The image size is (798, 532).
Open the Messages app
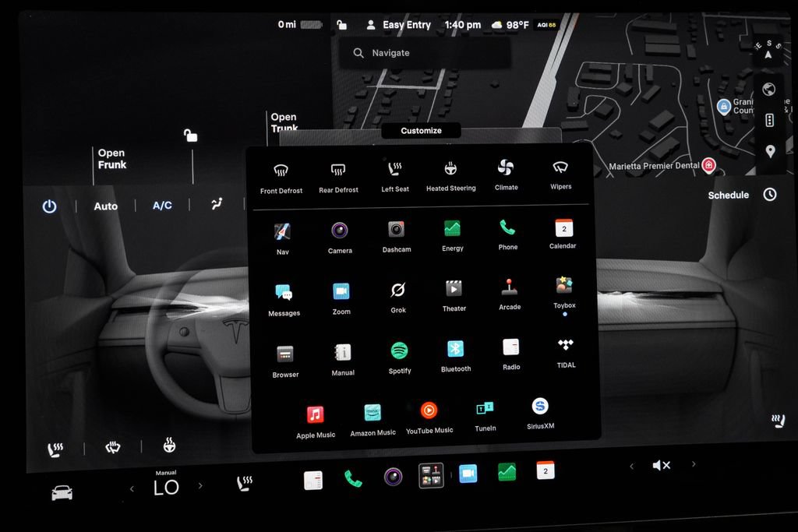[284, 292]
